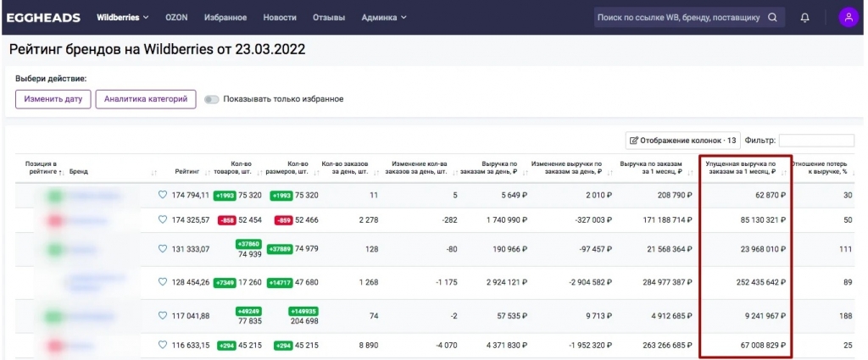868x360 pixels.
Task: Favorite the brand rated 117 041,88
Action: pyautogui.click(x=162, y=316)
